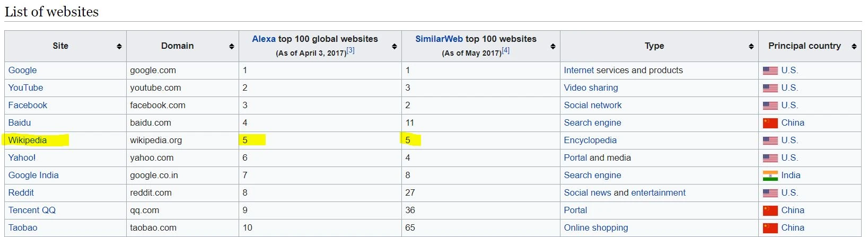868x237 pixels.
Task: Select the taobao.com domain cell
Action: [182, 227]
